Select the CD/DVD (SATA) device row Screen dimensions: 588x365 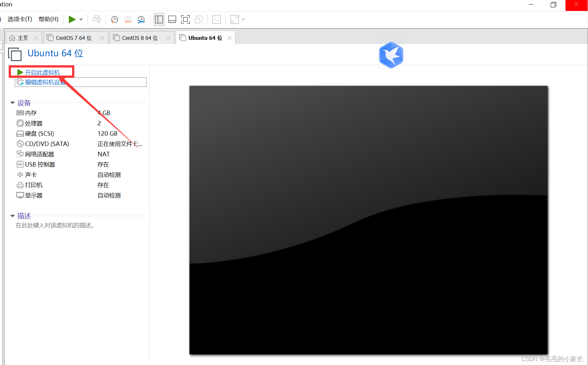tap(80, 144)
